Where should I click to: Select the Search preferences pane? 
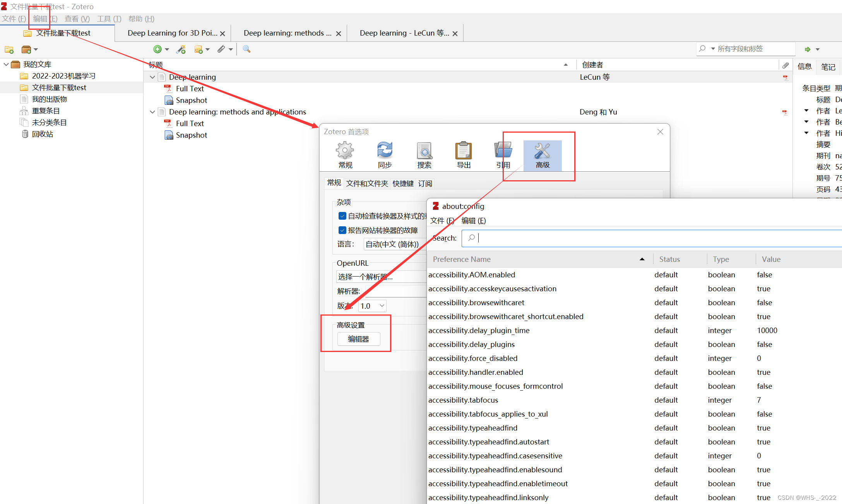coord(424,155)
